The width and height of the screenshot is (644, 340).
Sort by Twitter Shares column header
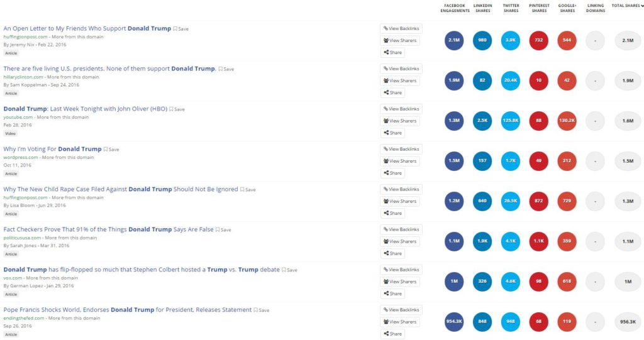(x=511, y=8)
